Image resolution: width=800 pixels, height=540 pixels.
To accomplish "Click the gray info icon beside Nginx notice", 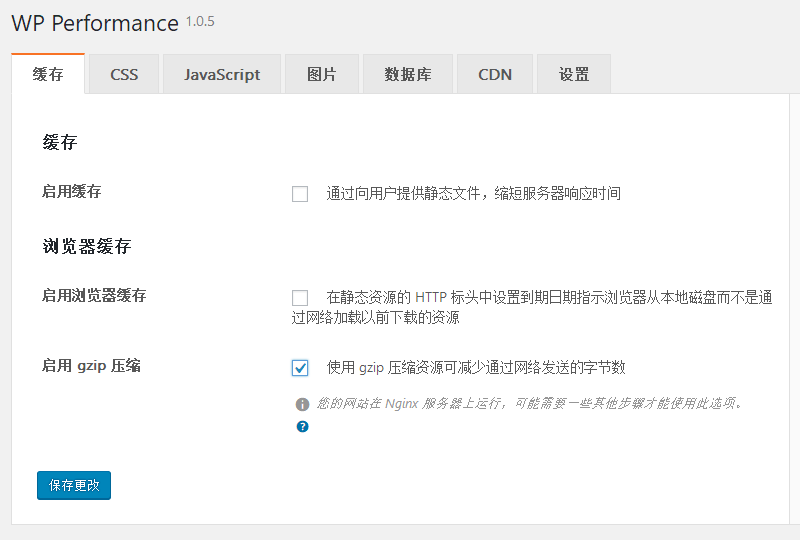I will coord(302,405).
